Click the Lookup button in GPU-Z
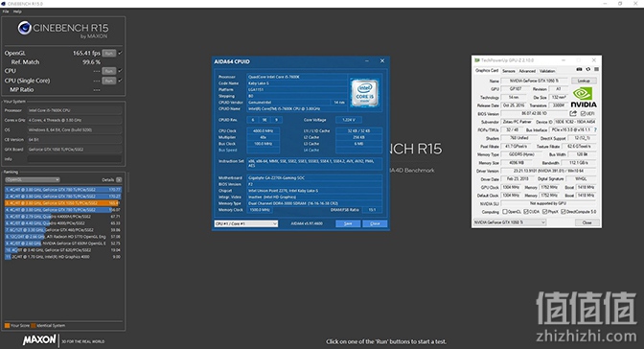This screenshot has width=644, height=349. coord(584,81)
